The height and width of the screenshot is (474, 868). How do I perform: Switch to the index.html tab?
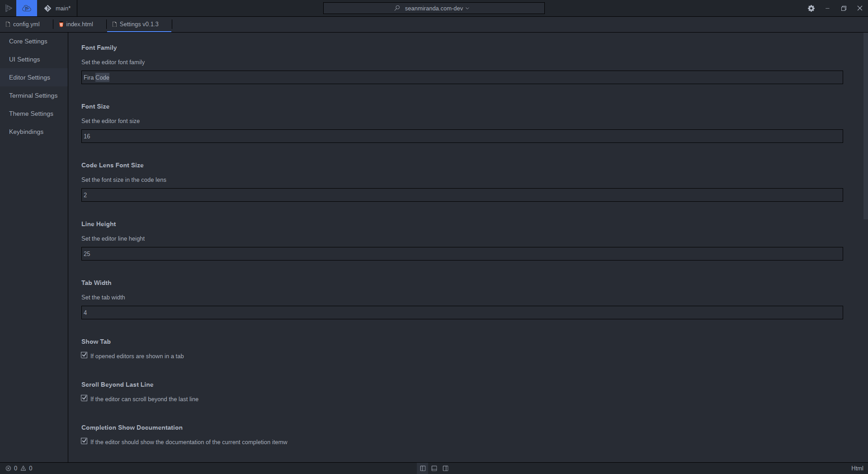79,24
